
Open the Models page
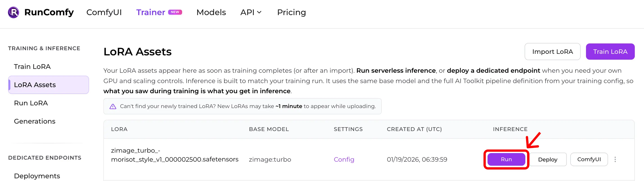coord(211,12)
